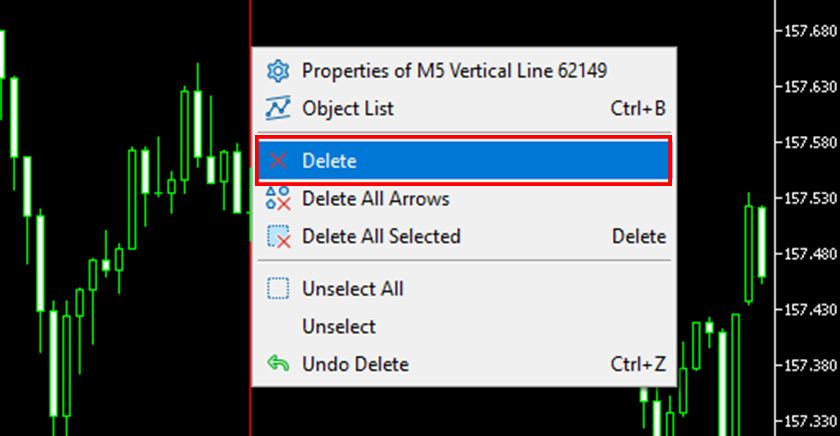The width and height of the screenshot is (840, 436).
Task: Click the Delete All Arrows shapes icon
Action: coord(278,199)
